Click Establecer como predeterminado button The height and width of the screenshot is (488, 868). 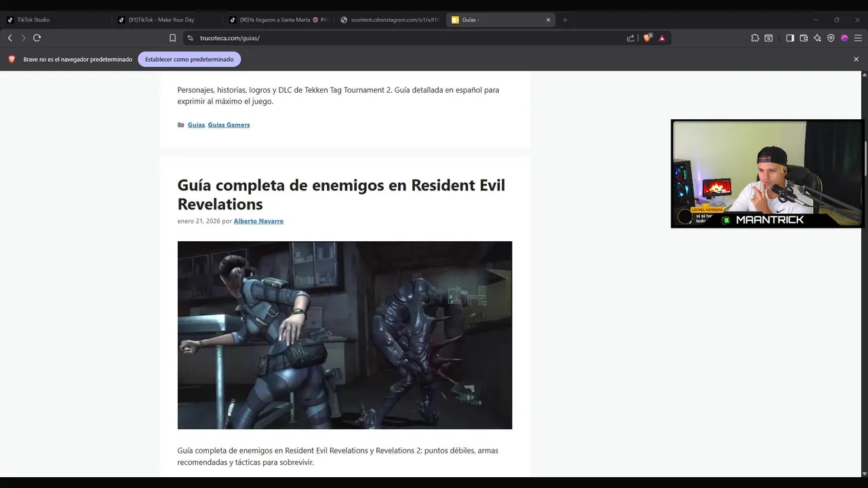(189, 59)
